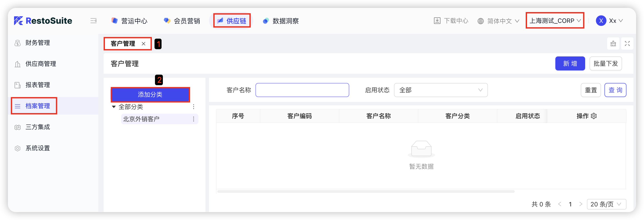Click the 添加分类 button
Viewport: 644px width, 220px height.
pos(150,94)
